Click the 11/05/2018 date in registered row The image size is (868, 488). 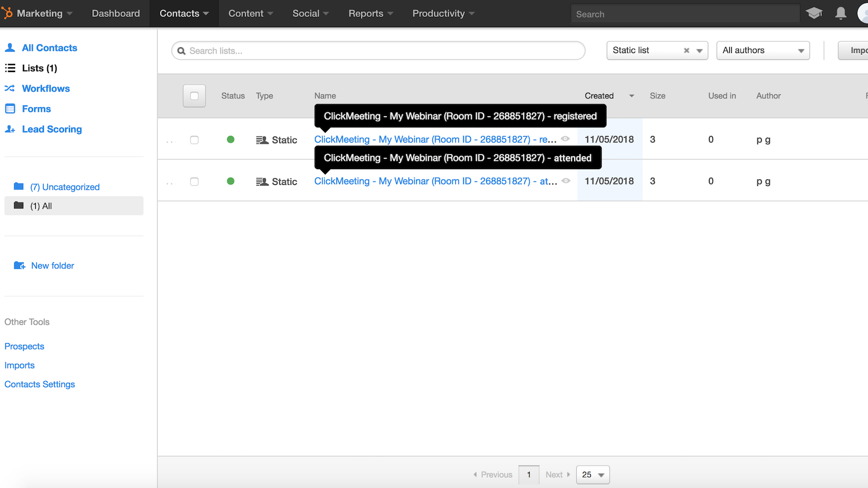click(x=609, y=139)
